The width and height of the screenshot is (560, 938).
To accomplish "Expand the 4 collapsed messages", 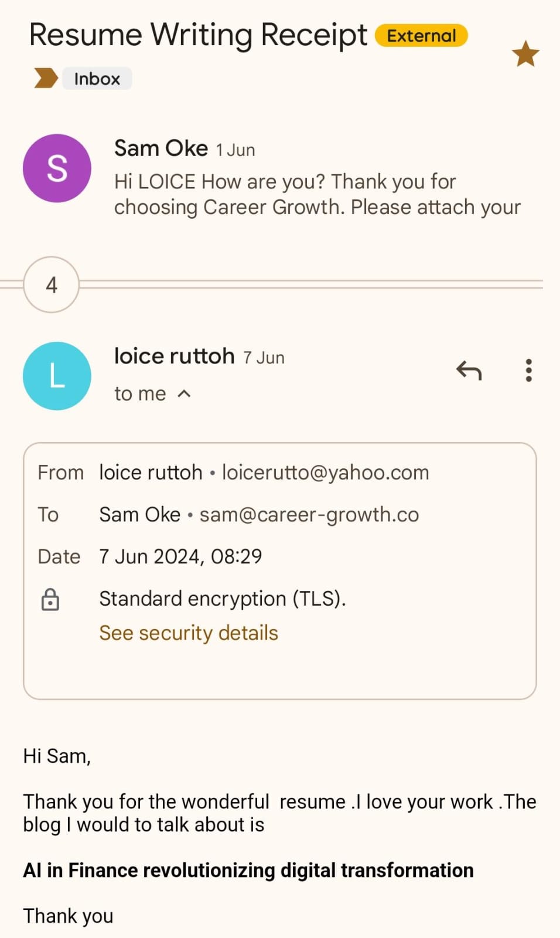I will (52, 285).
